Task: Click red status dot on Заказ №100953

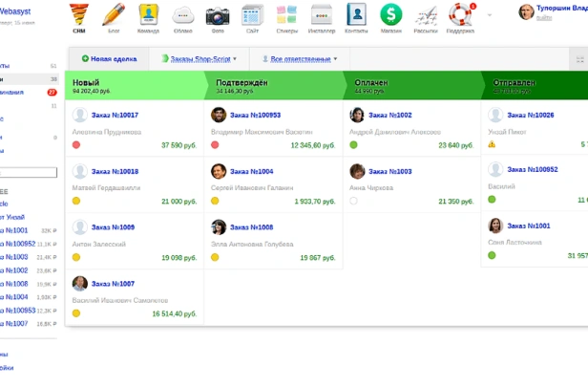Action: point(215,145)
